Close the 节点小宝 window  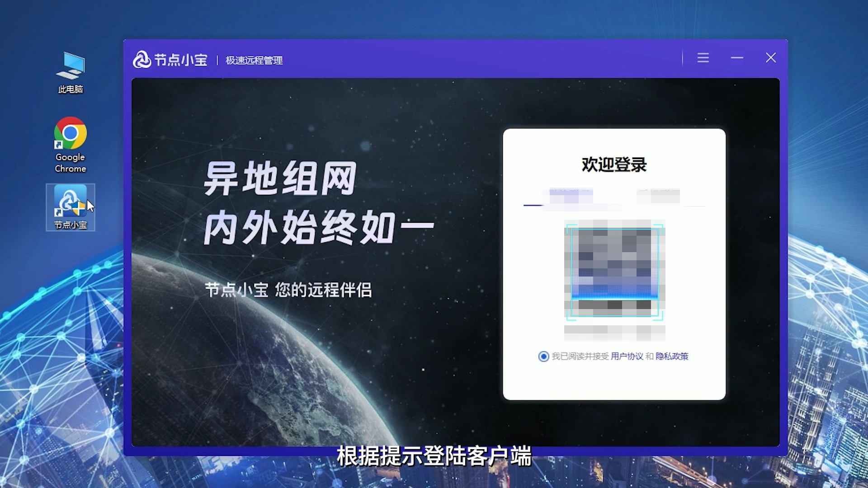(x=771, y=58)
